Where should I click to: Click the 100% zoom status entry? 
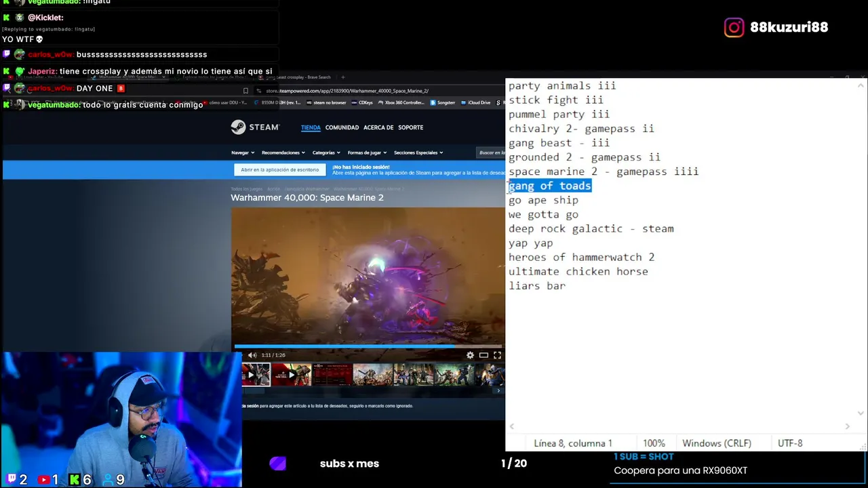point(654,443)
